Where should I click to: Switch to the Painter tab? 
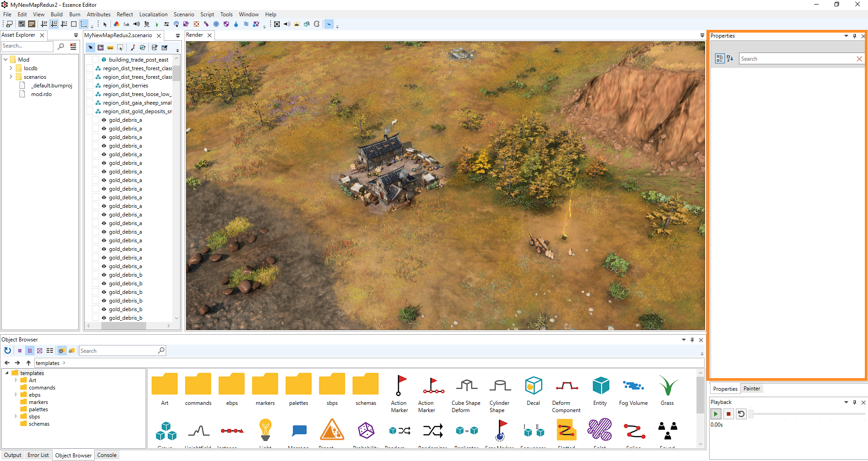click(x=752, y=389)
